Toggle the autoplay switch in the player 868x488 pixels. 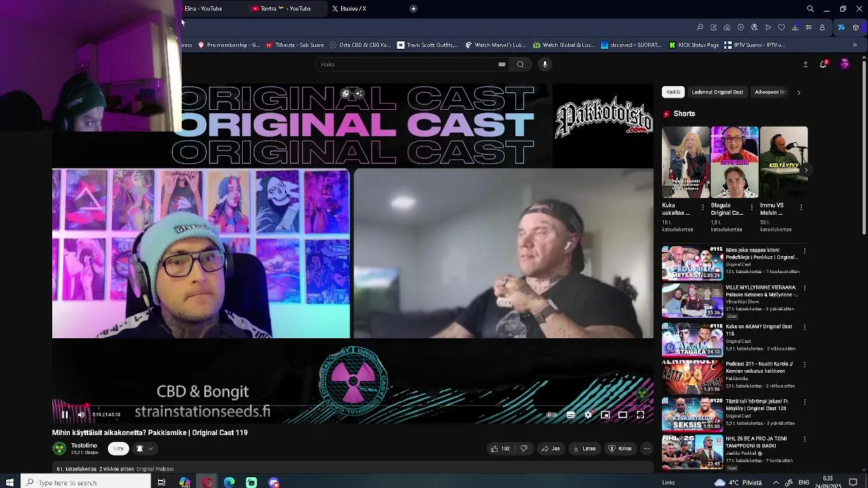point(551,415)
